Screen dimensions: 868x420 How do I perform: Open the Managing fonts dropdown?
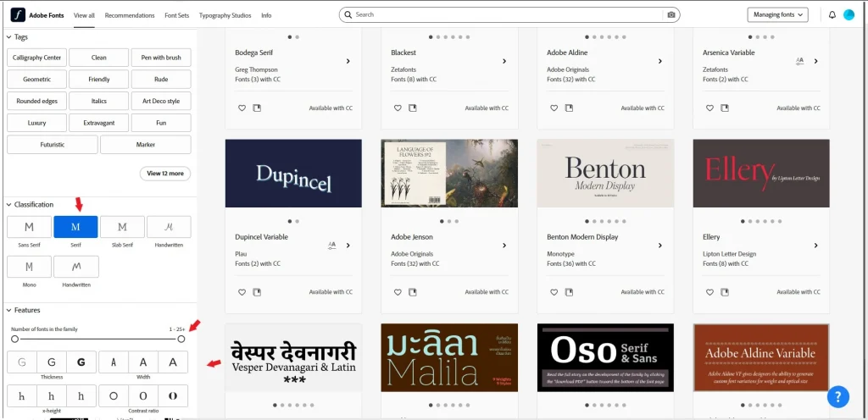coord(777,15)
